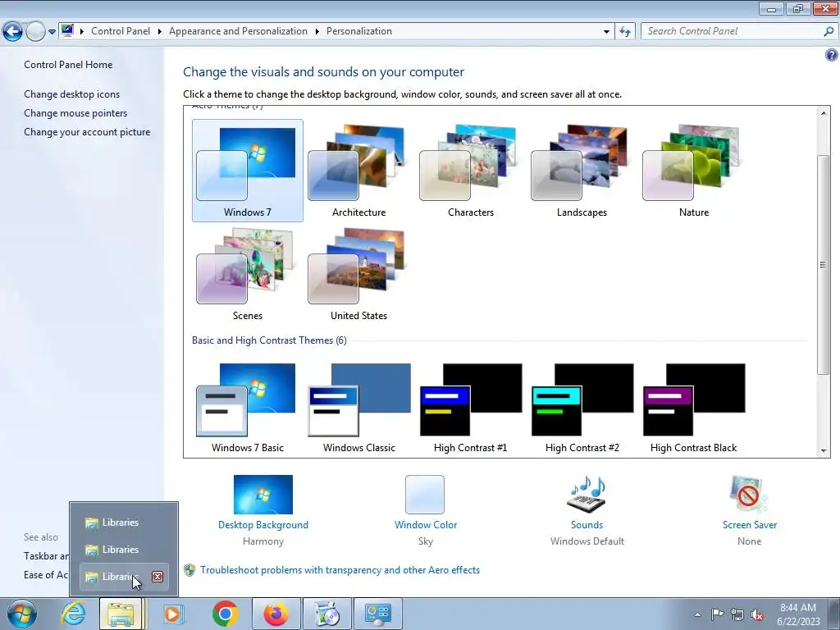
Task: Open Desktop Background settings icon
Action: point(263,495)
